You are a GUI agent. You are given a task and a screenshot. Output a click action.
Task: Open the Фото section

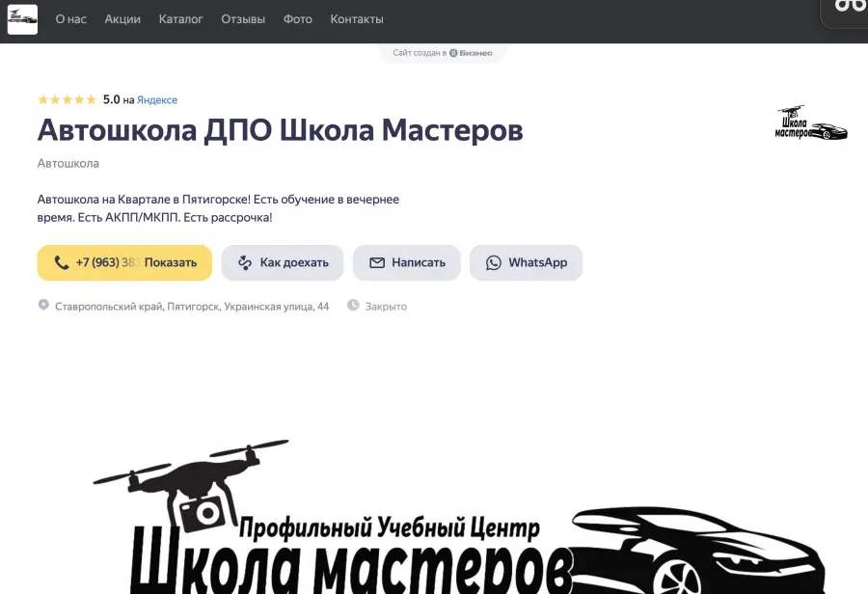(298, 19)
